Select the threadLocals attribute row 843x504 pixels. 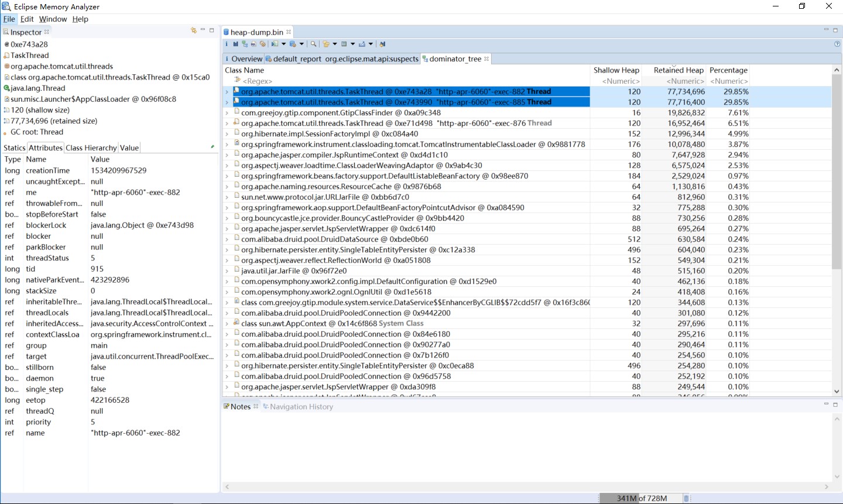click(109, 313)
